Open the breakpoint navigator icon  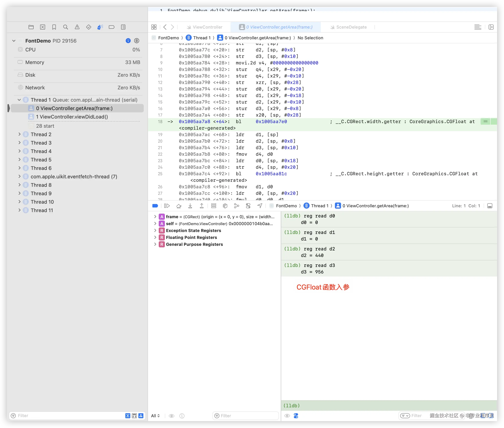[112, 27]
